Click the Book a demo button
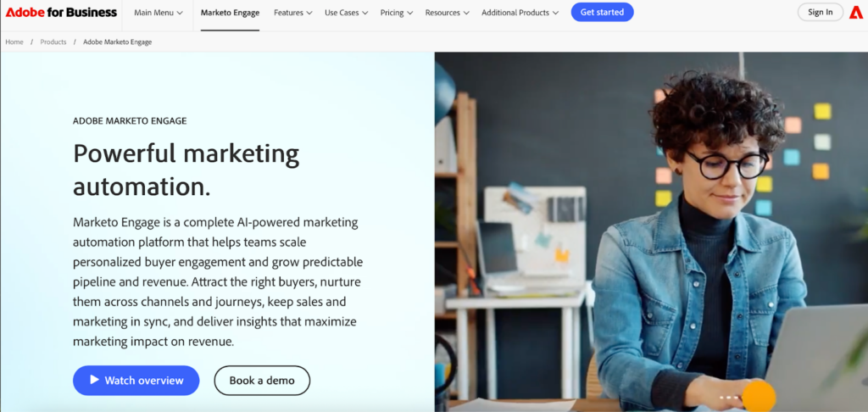 click(x=262, y=381)
